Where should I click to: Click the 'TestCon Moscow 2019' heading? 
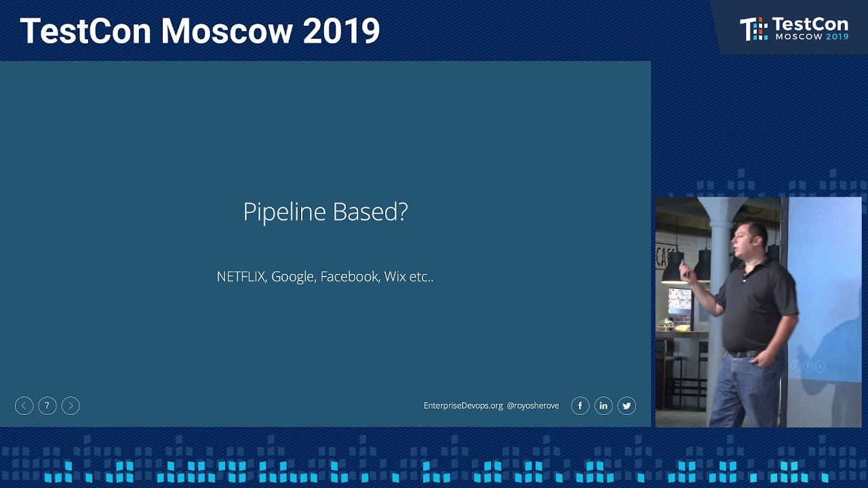[200, 31]
